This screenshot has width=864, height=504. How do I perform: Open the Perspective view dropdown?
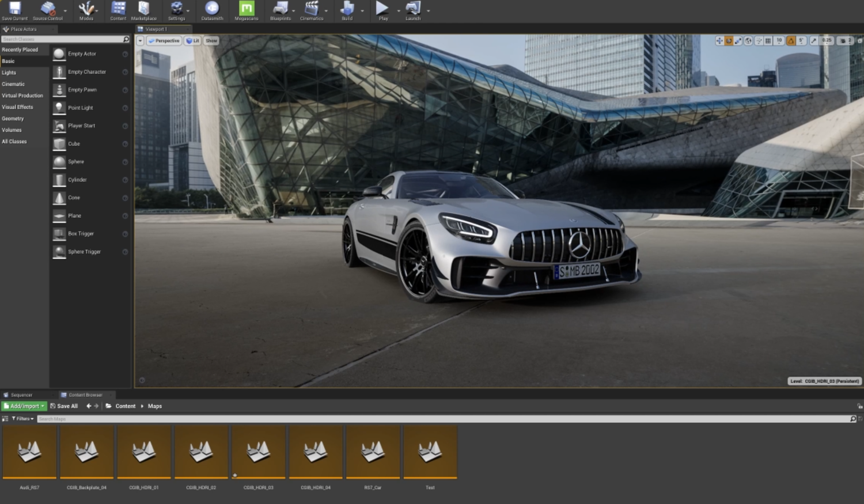click(164, 40)
